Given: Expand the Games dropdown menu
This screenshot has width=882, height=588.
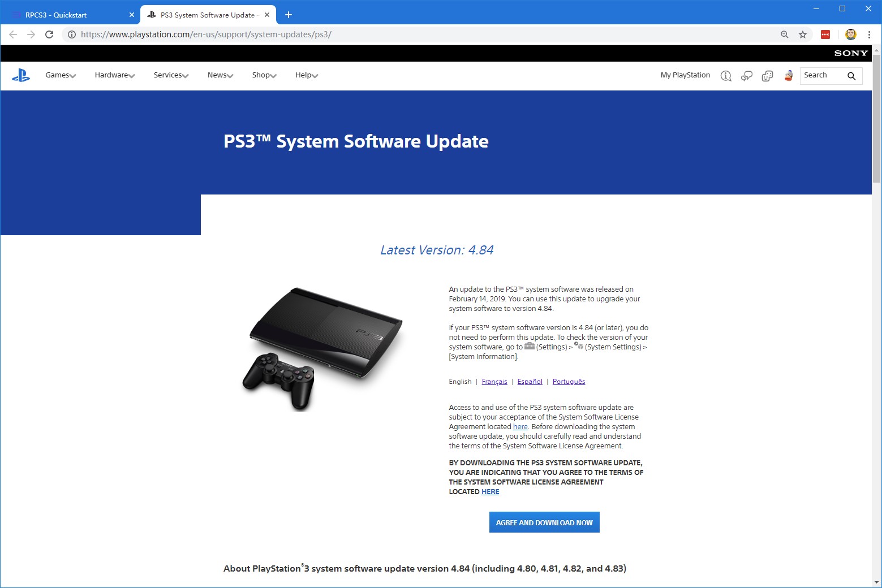Looking at the screenshot, I should tap(59, 75).
